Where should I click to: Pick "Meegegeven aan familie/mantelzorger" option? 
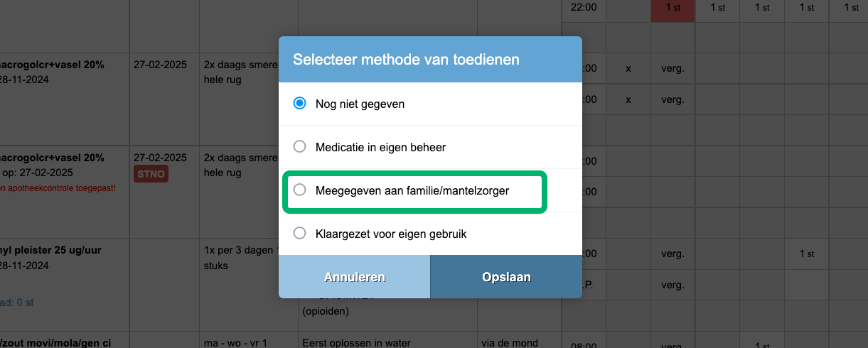(300, 190)
